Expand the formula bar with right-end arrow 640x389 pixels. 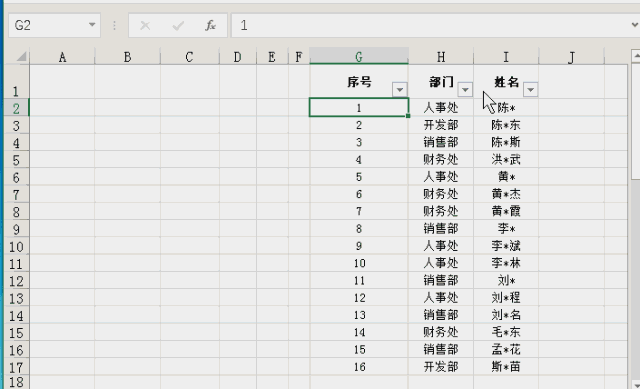click(634, 25)
